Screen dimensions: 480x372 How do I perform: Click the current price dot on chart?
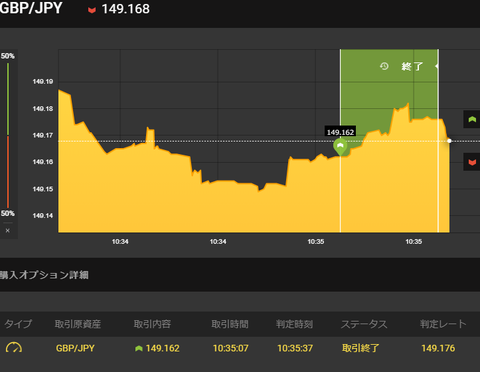449,141
